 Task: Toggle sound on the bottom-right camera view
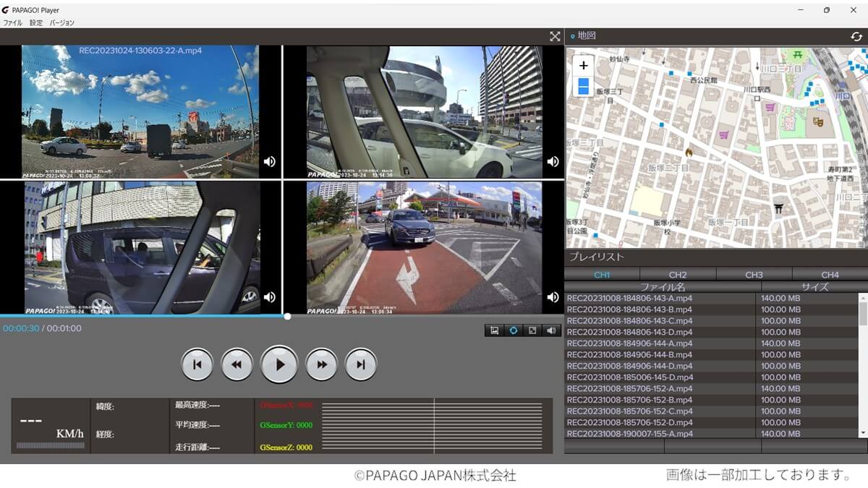[x=553, y=296]
